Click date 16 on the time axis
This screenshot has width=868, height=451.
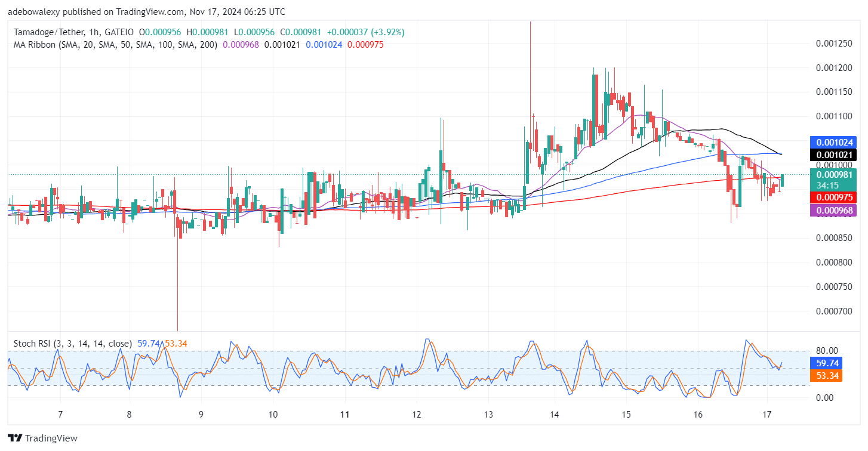click(698, 414)
